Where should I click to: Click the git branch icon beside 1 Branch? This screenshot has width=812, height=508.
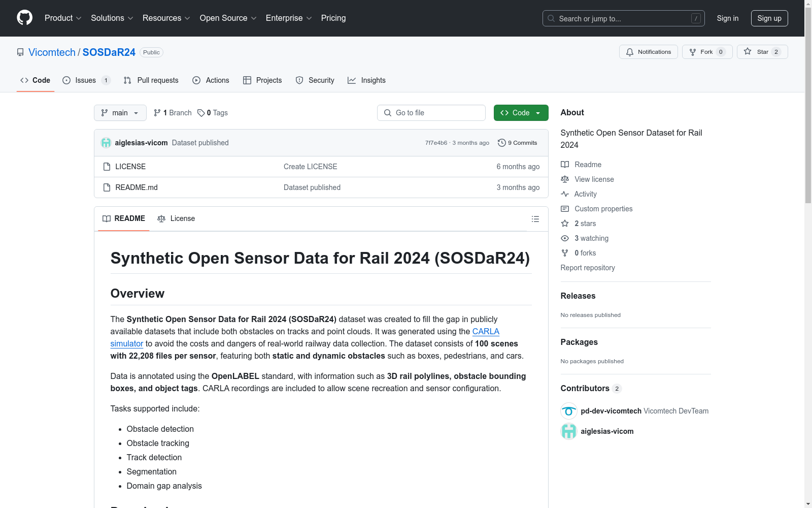pyautogui.click(x=157, y=113)
